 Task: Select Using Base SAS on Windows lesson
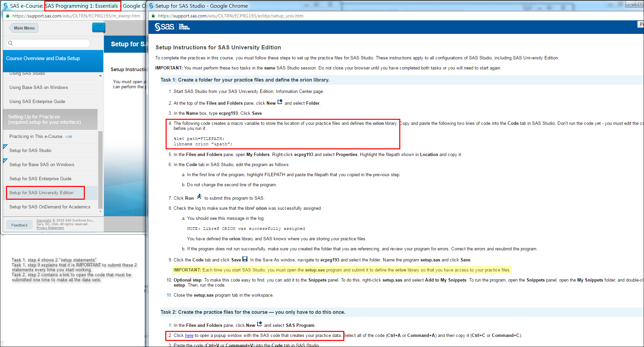click(x=51, y=87)
